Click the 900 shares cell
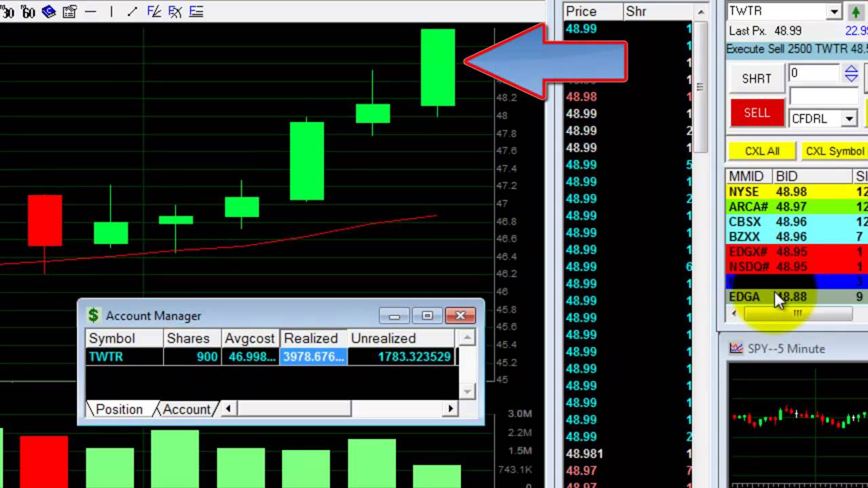The height and width of the screenshot is (488, 868). point(192,357)
